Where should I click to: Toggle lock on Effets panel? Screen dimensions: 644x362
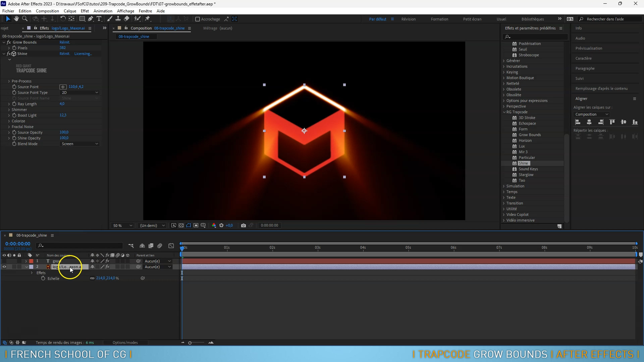tap(35, 28)
